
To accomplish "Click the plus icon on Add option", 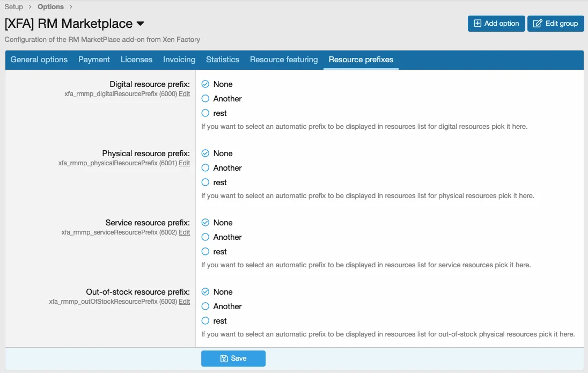I will click(x=477, y=24).
